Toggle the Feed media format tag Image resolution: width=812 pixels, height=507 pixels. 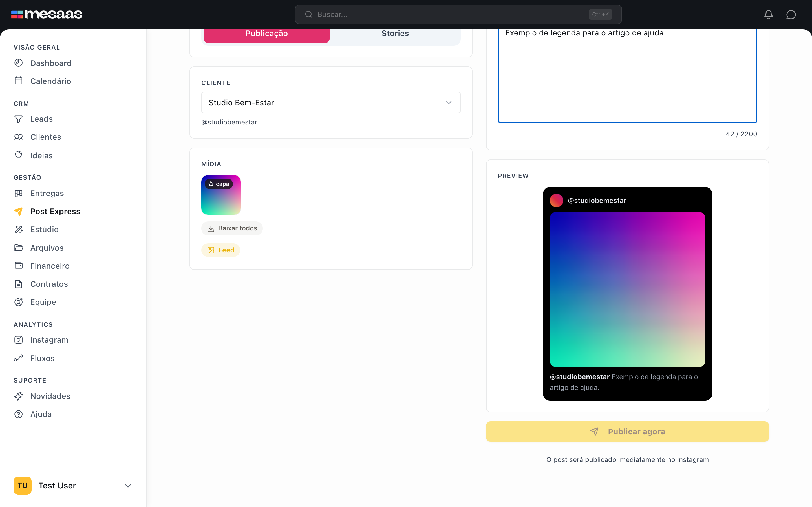221,250
